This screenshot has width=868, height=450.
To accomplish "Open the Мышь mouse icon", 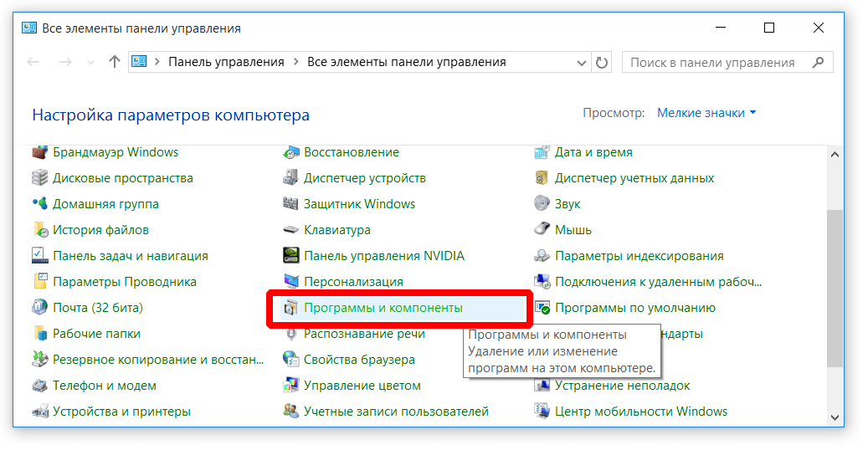I will pos(542,230).
